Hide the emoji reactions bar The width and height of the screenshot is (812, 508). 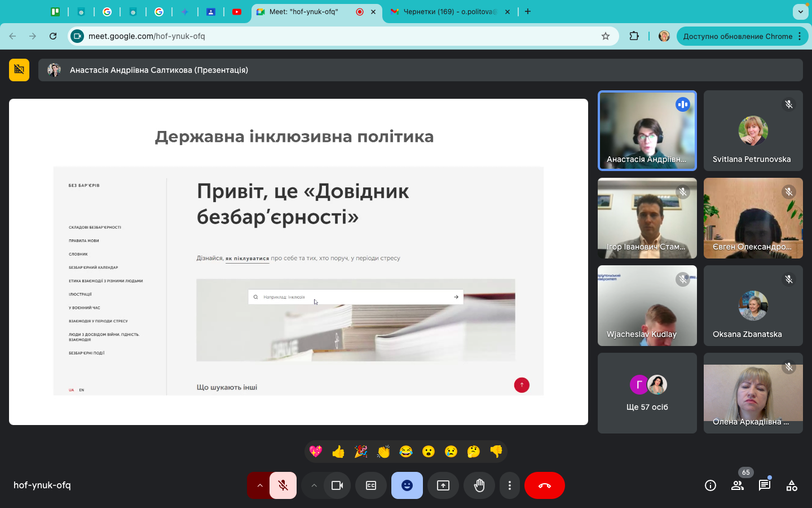click(x=407, y=485)
